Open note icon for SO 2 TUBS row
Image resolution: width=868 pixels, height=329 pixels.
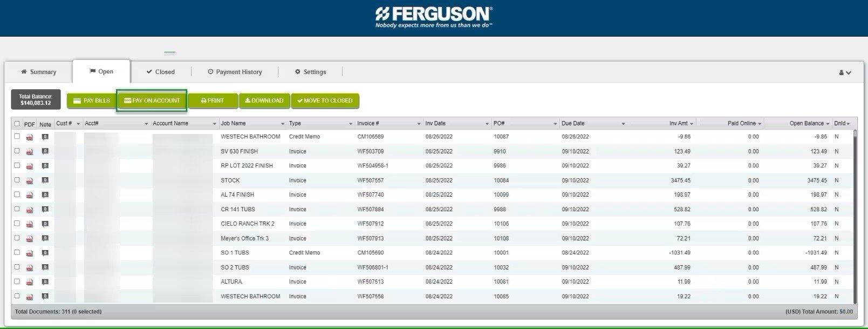pyautogui.click(x=45, y=267)
